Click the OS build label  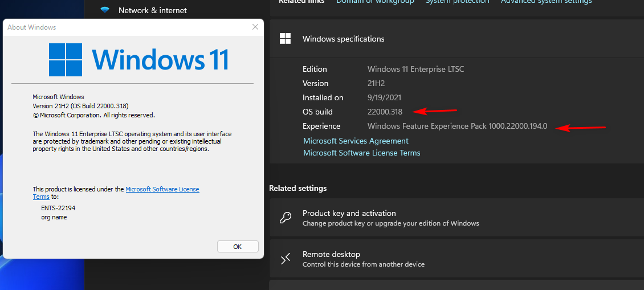pos(317,112)
